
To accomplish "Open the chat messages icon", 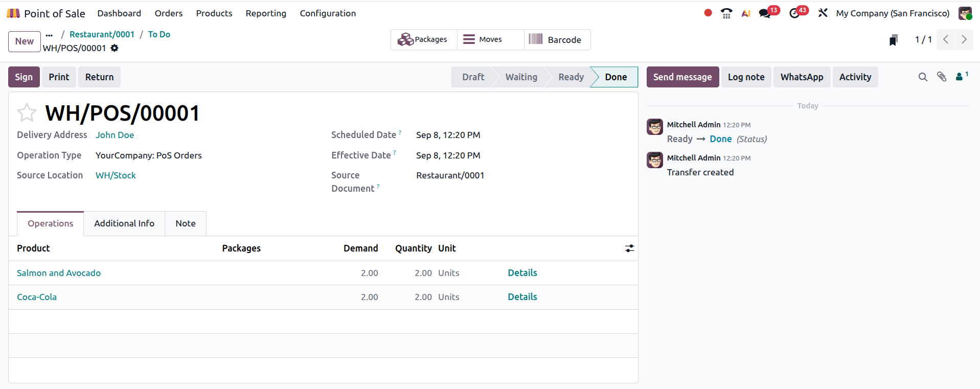I will point(765,13).
